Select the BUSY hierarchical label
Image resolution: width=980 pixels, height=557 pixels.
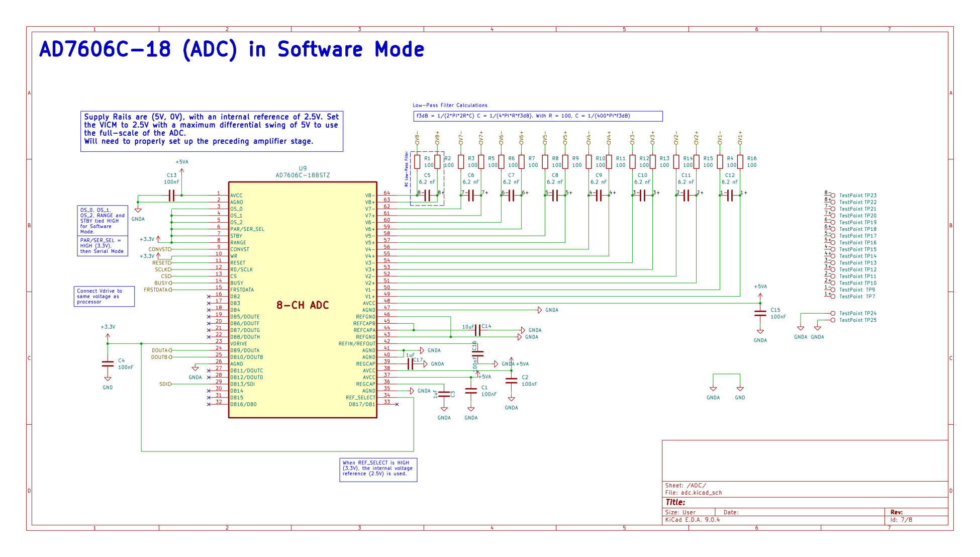163,283
